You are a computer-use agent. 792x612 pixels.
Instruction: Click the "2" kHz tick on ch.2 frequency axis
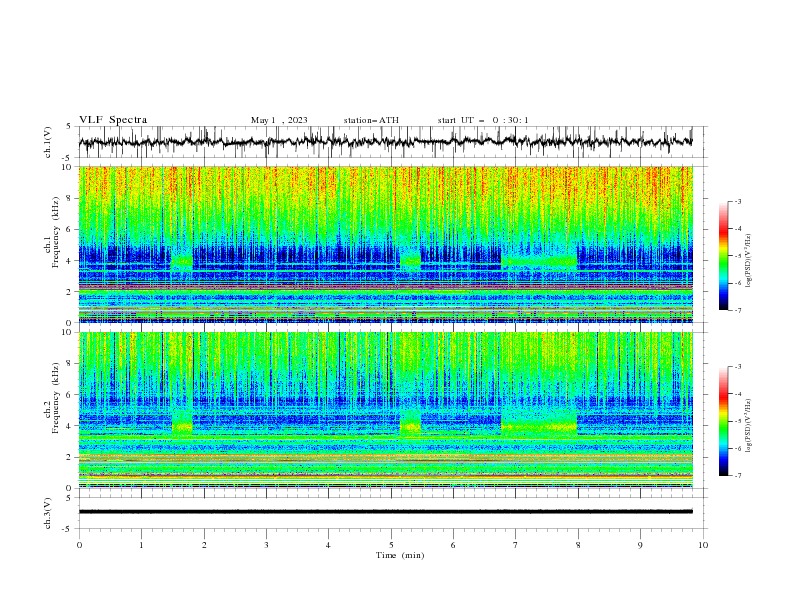(x=69, y=457)
